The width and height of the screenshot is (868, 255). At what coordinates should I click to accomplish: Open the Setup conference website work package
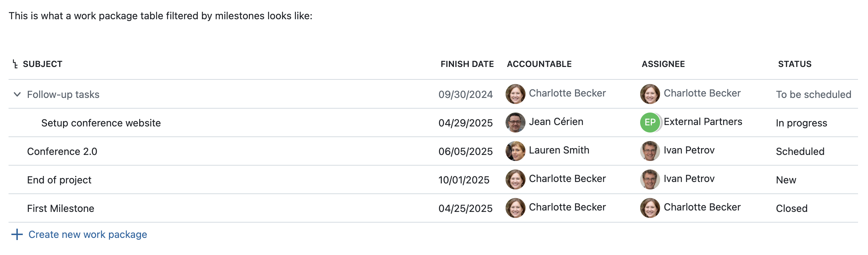tap(101, 123)
